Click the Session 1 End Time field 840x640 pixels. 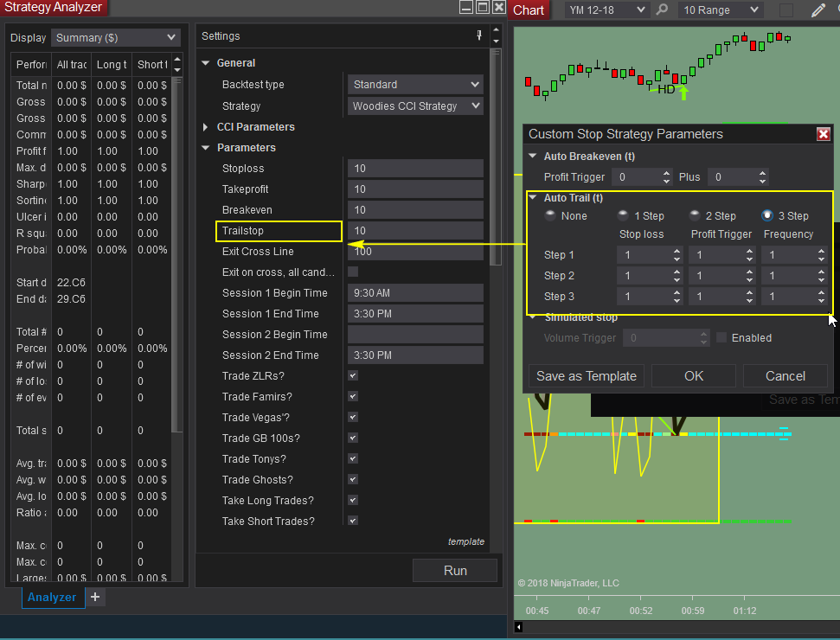(415, 313)
